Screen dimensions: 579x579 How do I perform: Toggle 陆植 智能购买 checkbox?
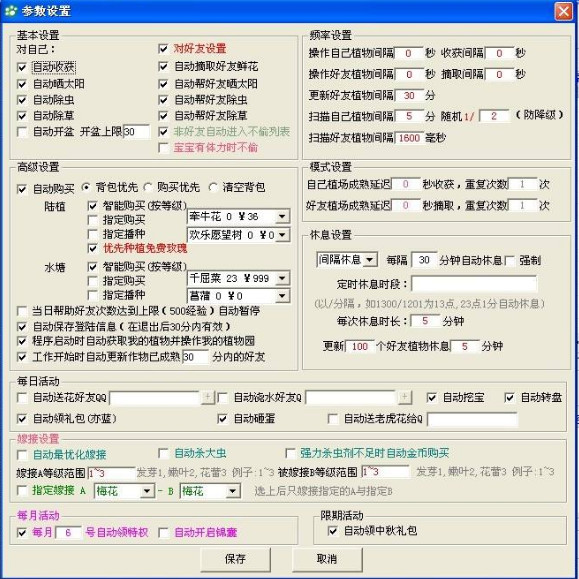point(92,206)
